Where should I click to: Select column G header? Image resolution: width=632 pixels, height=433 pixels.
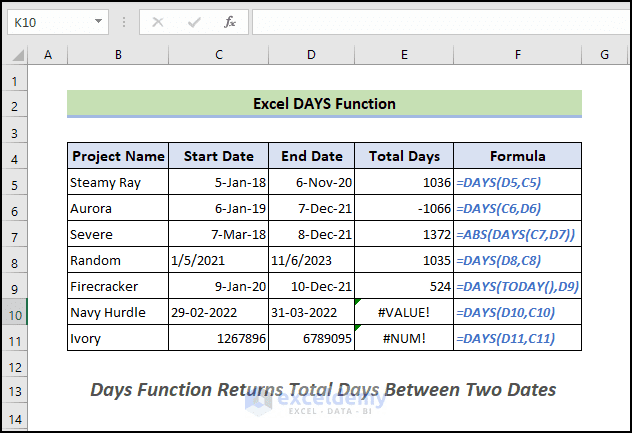604,55
